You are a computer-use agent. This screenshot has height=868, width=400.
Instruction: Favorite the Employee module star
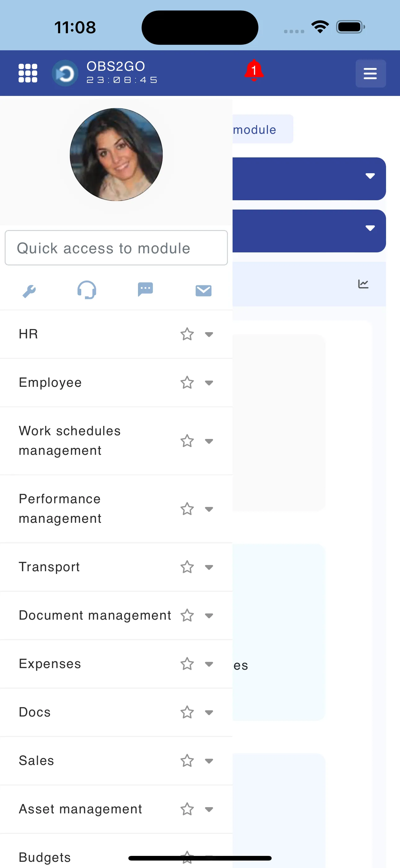tap(187, 383)
